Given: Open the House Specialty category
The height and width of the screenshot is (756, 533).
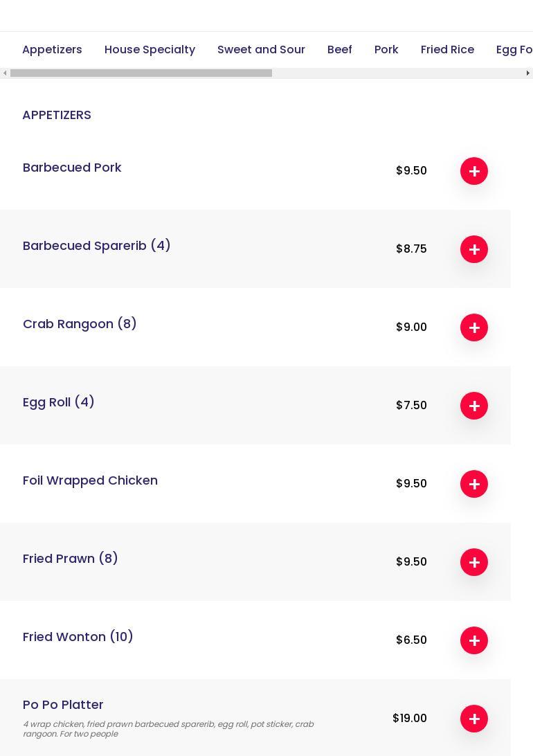Looking at the screenshot, I should (x=150, y=49).
